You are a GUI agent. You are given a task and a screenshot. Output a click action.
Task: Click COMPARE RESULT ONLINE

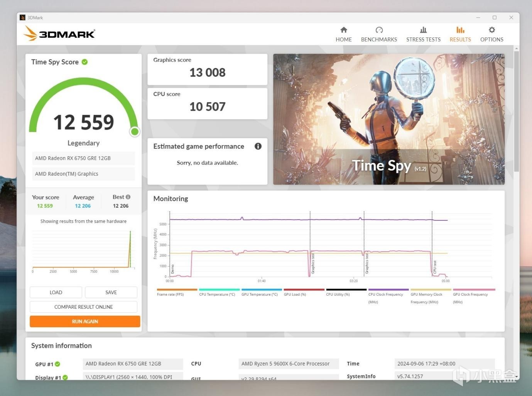tap(83, 307)
